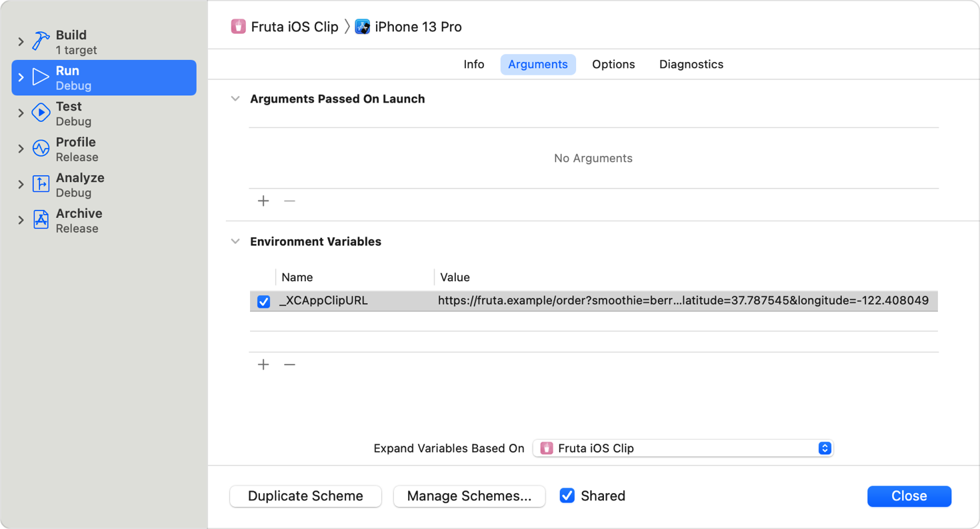Click the Fruta iOS Clip scheme icon
The height and width of the screenshot is (529, 980).
pos(238,27)
